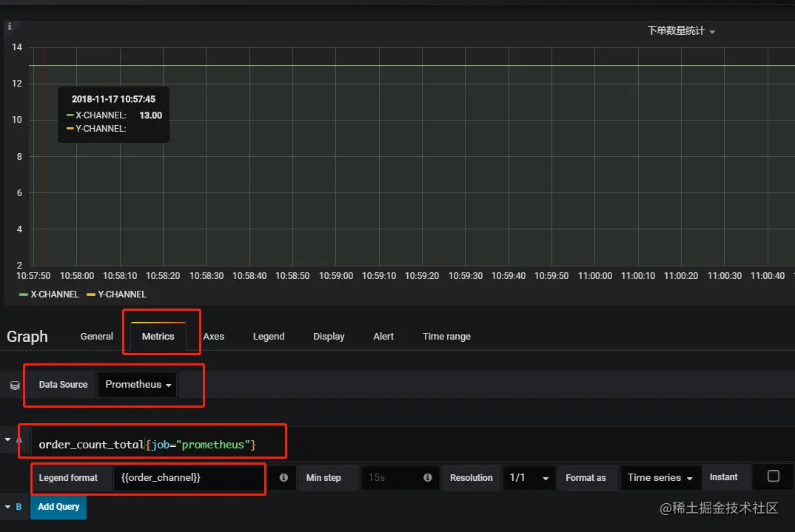Click the X-CHANNEL color swatch in legend
This screenshot has width=795, height=532.
pos(24,294)
